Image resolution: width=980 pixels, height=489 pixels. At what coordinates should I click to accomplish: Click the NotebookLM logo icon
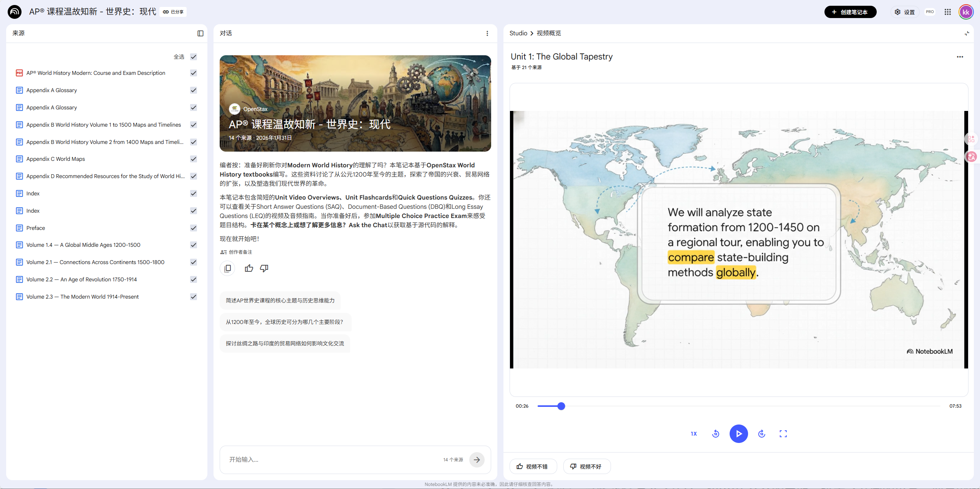pos(15,12)
